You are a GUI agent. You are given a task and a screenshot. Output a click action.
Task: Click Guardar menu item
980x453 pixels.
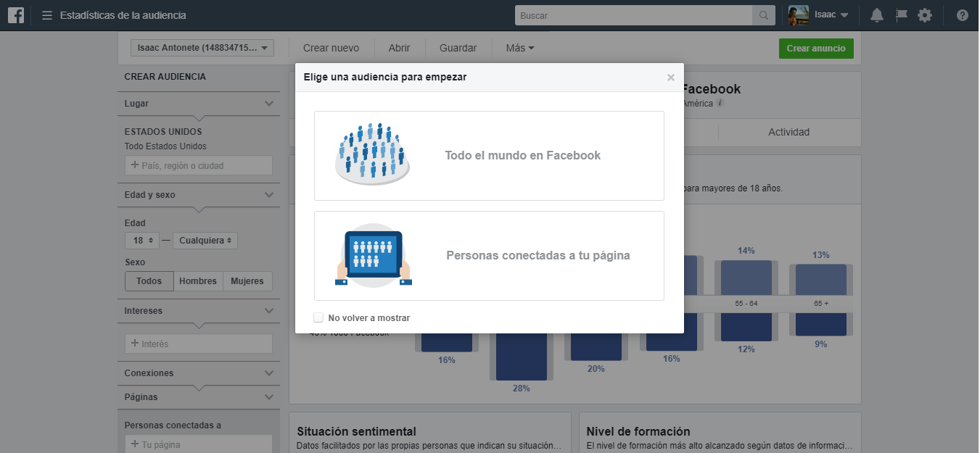[x=458, y=48]
